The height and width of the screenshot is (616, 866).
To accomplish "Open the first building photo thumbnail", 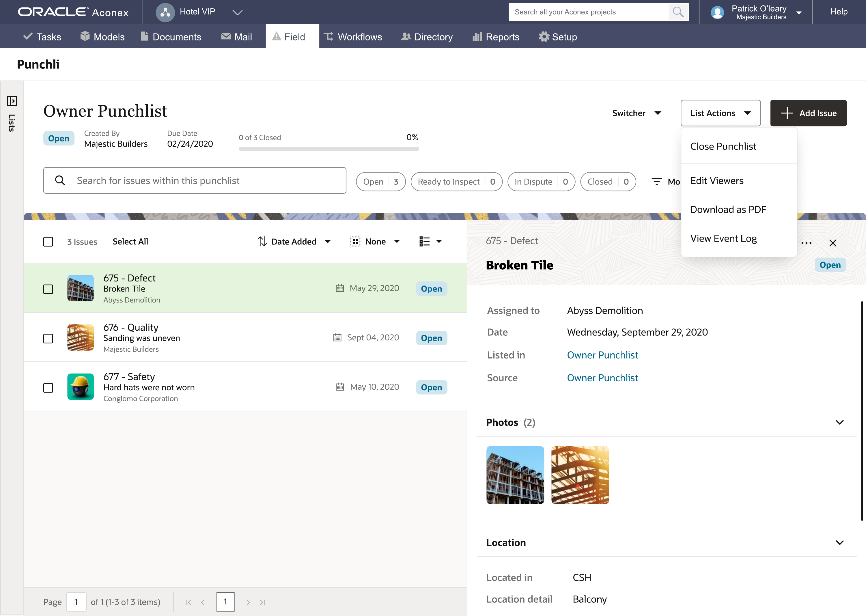I will [515, 475].
